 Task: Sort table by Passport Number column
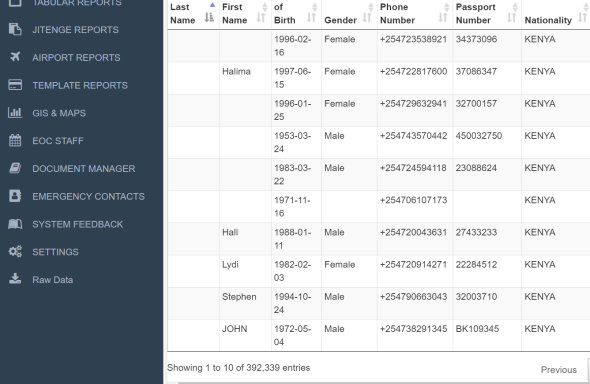(x=487, y=14)
